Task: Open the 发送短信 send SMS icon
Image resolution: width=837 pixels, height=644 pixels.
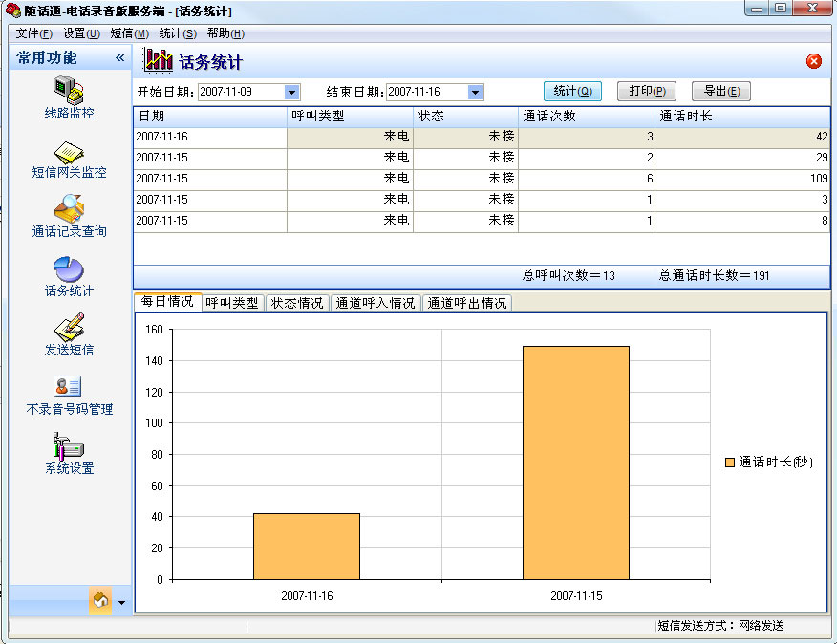Action: click(69, 328)
